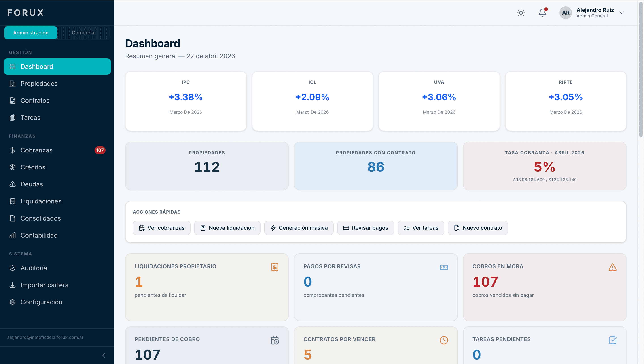
Task: Click the page vertical scrollbar
Action: click(x=641, y=69)
